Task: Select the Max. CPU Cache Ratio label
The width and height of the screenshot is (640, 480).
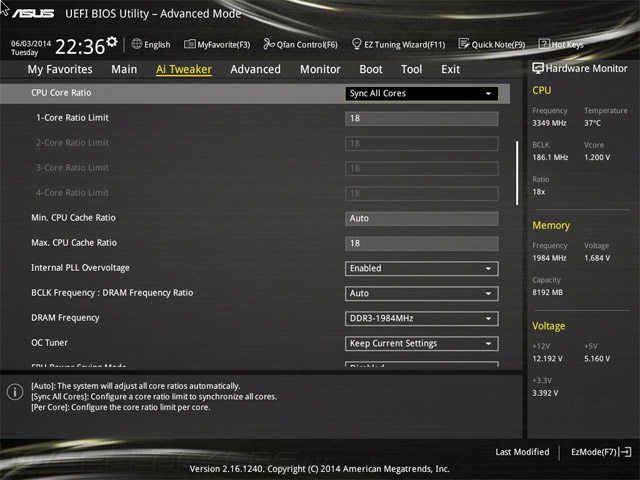Action: (74, 242)
